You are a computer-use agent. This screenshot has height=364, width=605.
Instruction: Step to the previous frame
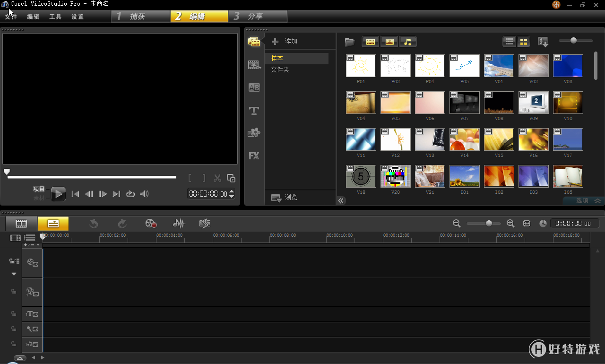point(89,194)
